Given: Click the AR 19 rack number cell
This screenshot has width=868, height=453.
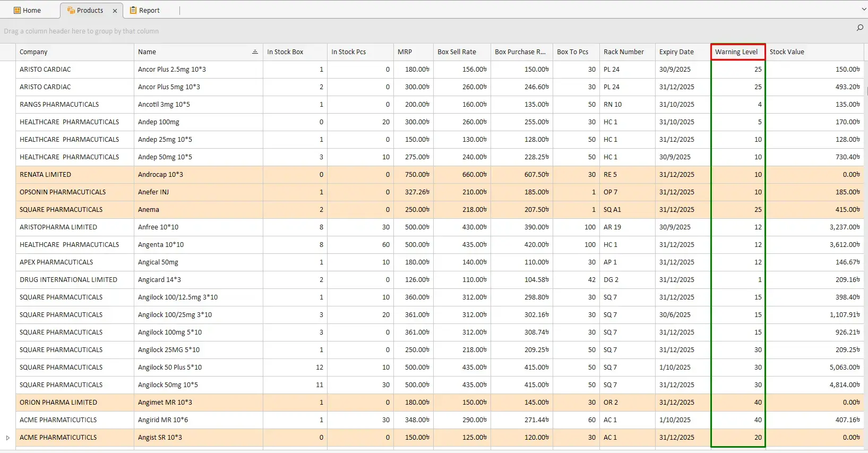Looking at the screenshot, I should click(628, 227).
